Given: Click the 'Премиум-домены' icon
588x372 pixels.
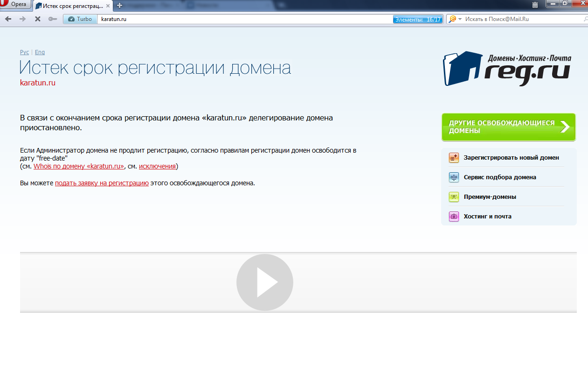Looking at the screenshot, I should 454,197.
